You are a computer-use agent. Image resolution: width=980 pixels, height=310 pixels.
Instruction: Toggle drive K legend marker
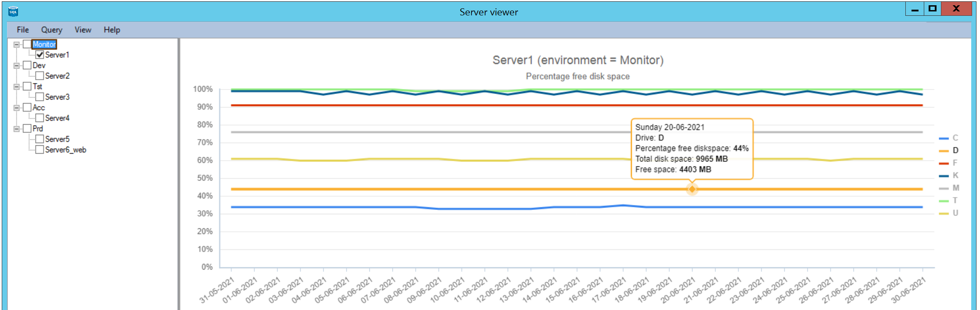[944, 176]
